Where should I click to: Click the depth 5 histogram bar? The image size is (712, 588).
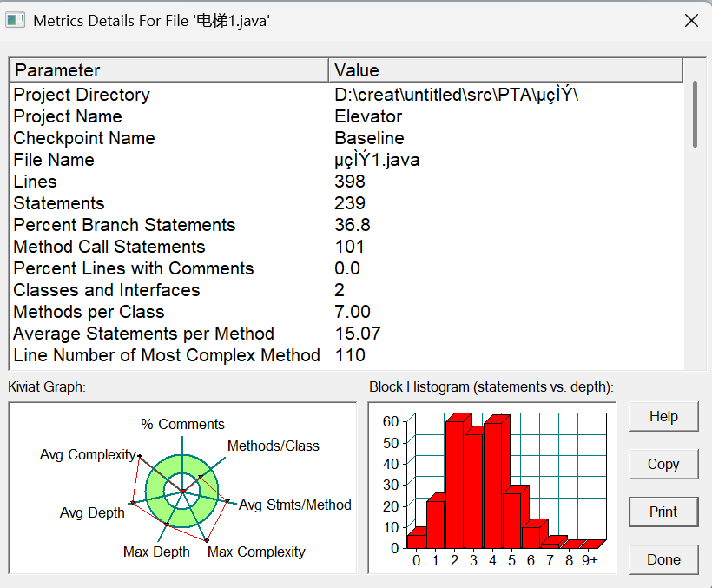click(512, 521)
